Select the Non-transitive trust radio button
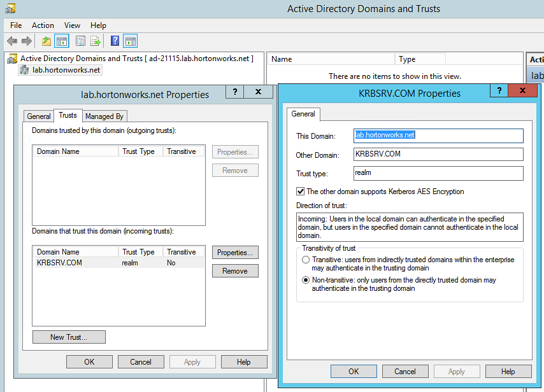Viewport: 544px width, 392px height. click(306, 280)
